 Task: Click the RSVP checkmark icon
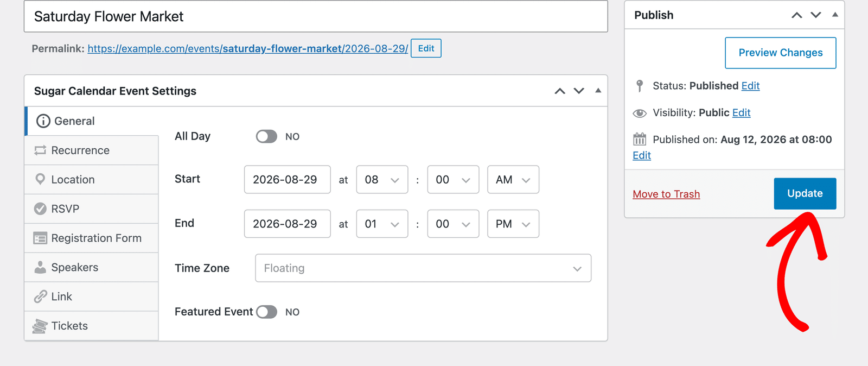point(40,209)
